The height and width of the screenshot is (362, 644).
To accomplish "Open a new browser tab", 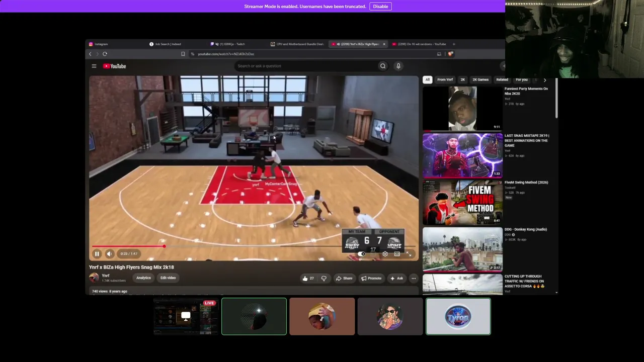I will click(x=453, y=44).
